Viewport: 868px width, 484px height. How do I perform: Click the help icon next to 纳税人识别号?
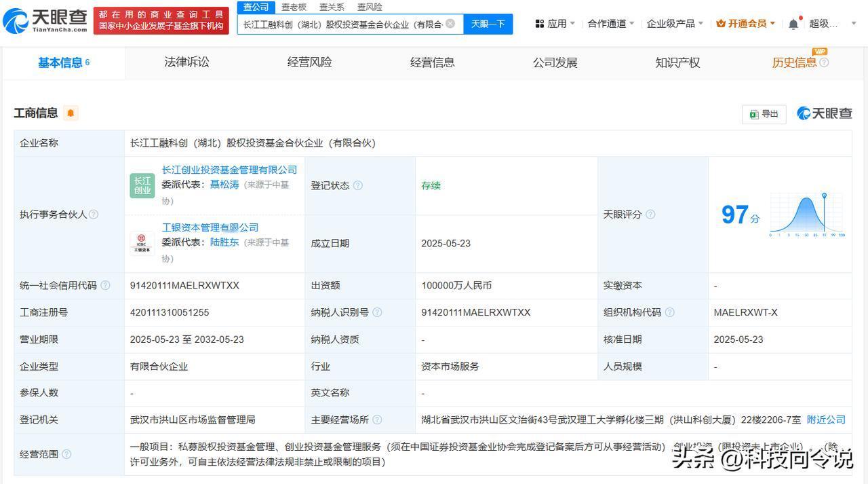tap(377, 312)
